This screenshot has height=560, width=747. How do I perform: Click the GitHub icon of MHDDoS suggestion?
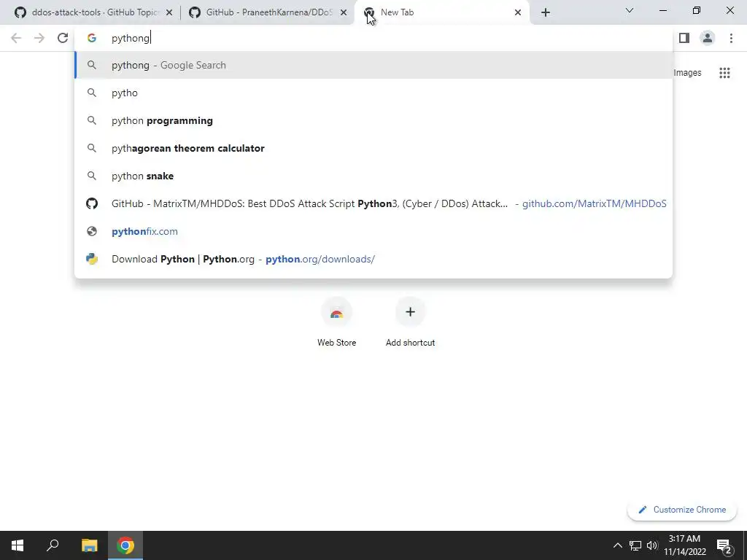click(92, 204)
